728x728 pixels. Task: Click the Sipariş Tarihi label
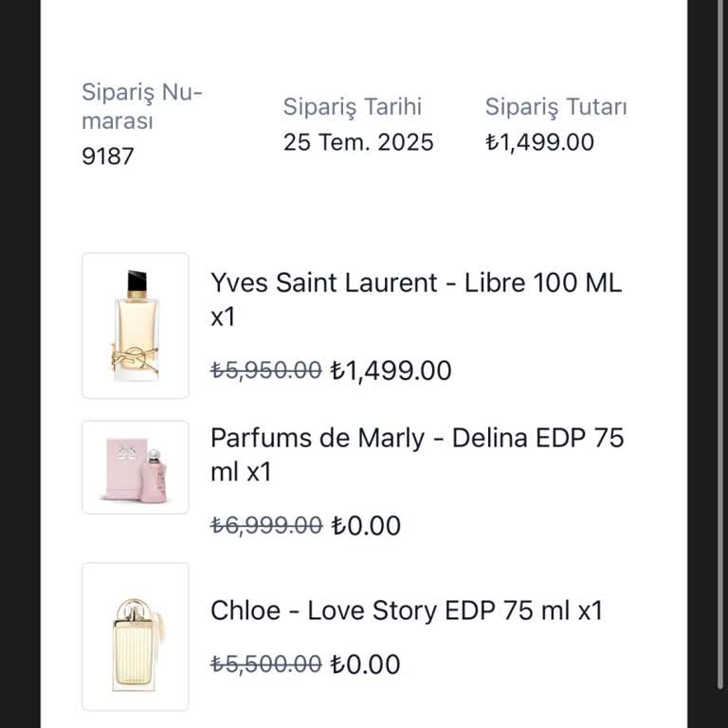(x=352, y=107)
